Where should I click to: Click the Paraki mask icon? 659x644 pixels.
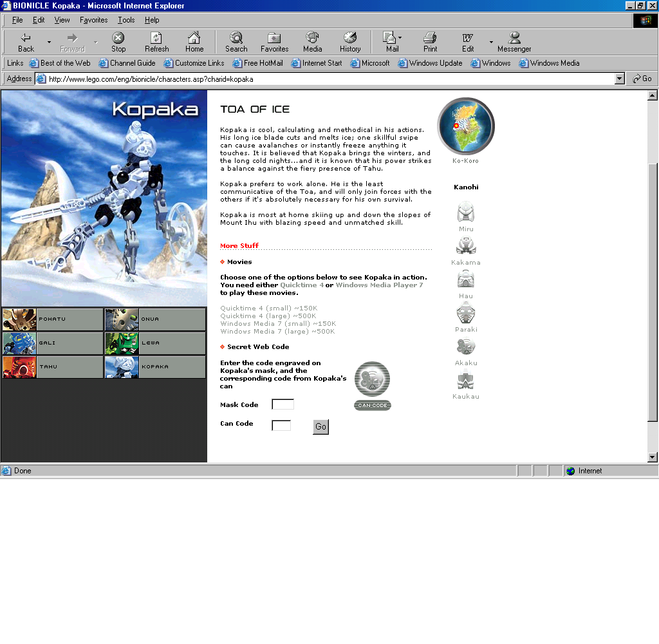point(466,312)
